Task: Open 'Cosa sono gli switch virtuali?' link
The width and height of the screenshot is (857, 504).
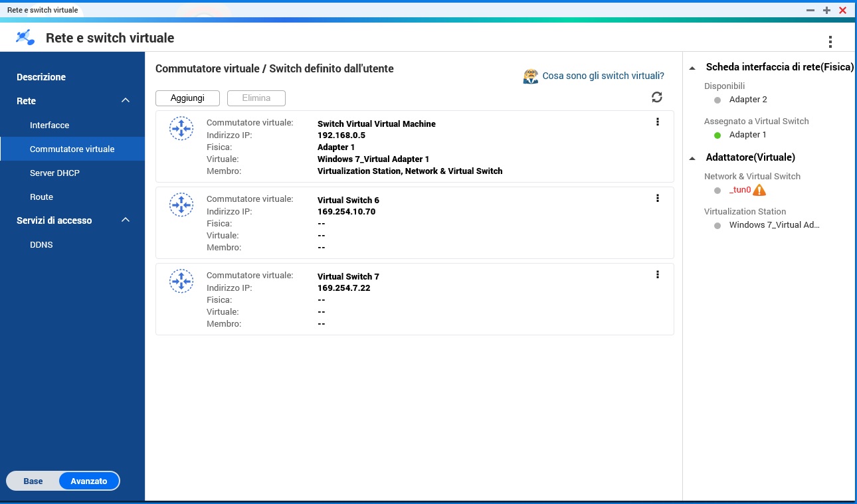Action: [x=603, y=76]
